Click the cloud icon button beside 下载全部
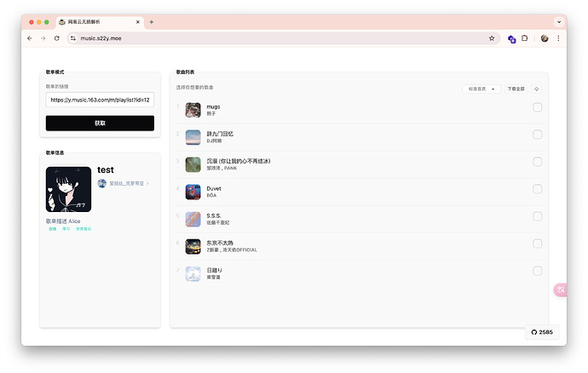 (x=536, y=89)
